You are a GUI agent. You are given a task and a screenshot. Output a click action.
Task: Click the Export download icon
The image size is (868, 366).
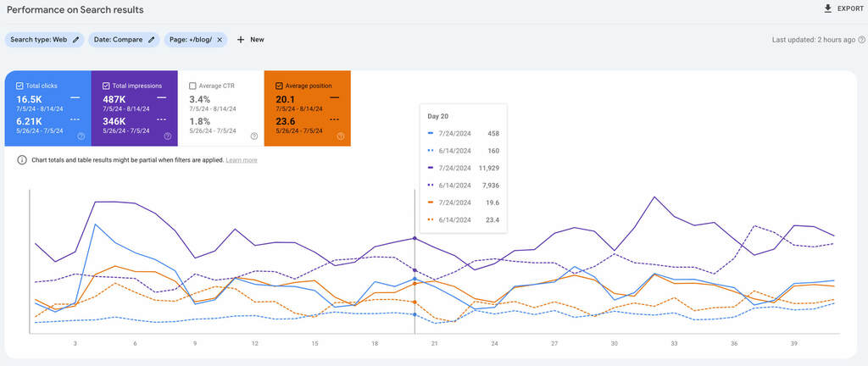tap(827, 8)
